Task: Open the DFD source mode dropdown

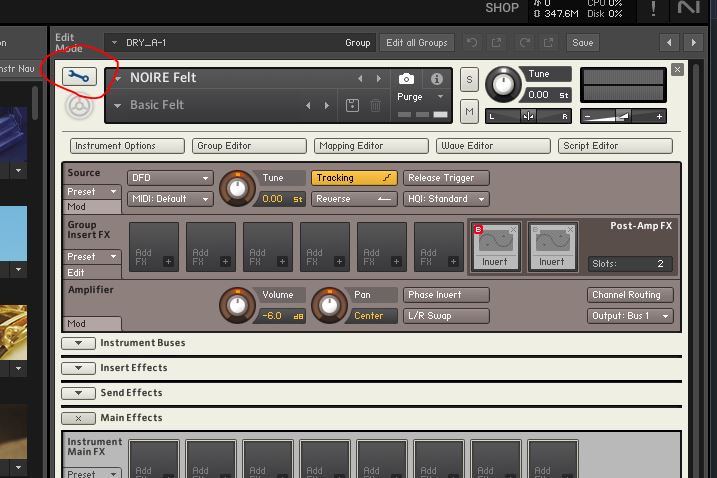Action: click(x=170, y=178)
